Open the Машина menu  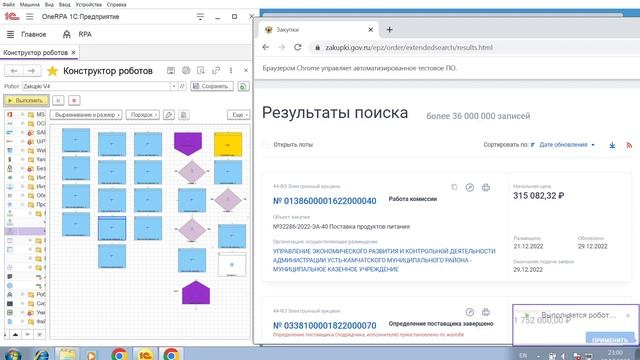tap(30, 4)
